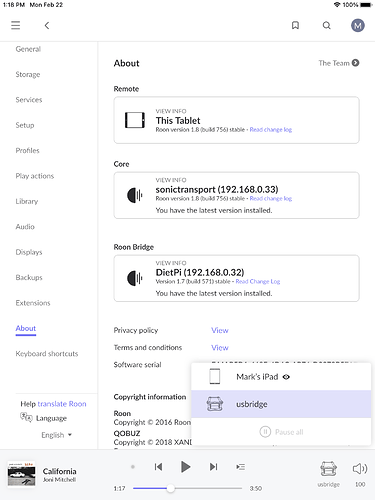The image size is (375, 500).
Task: Open The Team link
Action: 334,63
